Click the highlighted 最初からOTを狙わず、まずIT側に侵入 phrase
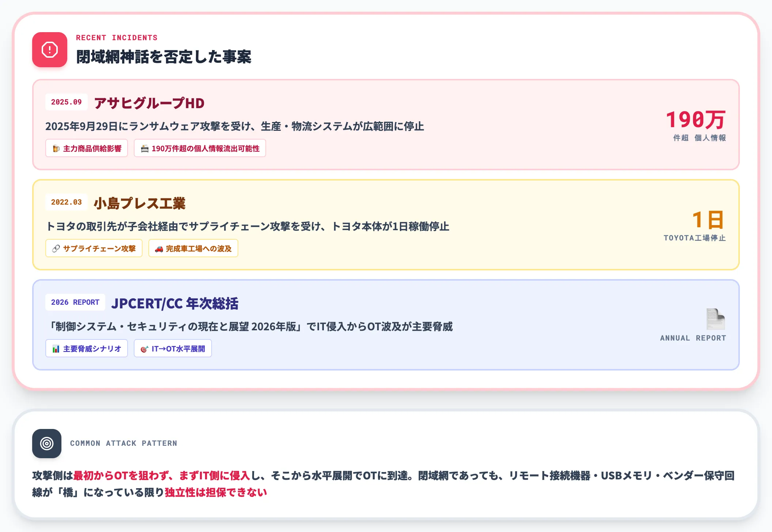 click(162, 475)
